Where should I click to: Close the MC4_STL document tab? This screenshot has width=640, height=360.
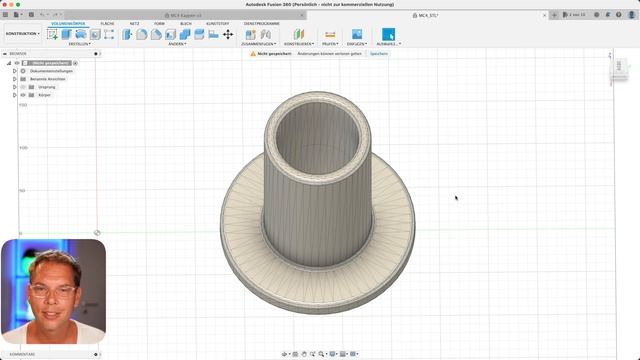[544, 15]
